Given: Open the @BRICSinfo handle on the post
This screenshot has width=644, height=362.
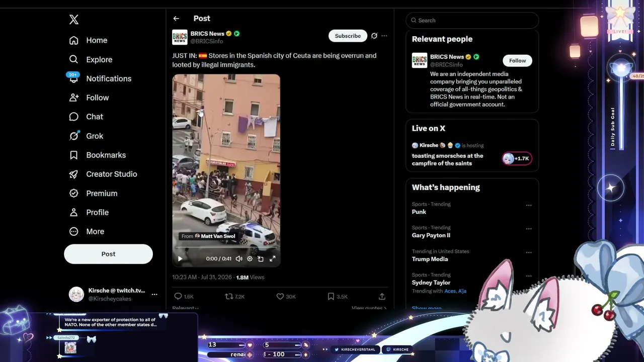Looking at the screenshot, I should tap(207, 41).
